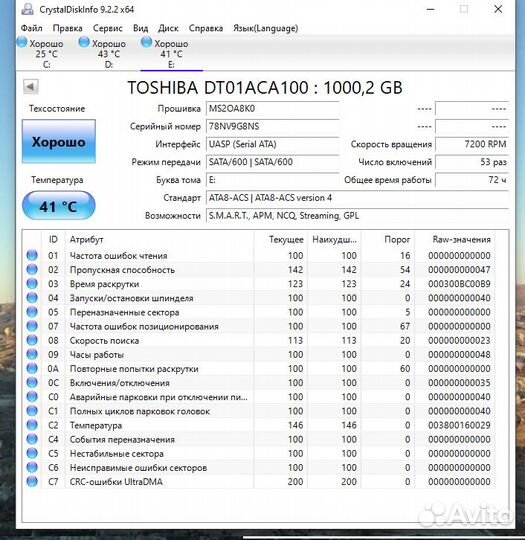Click raw value 000300BC00B9
The width and height of the screenshot is (525, 540).
click(x=459, y=284)
